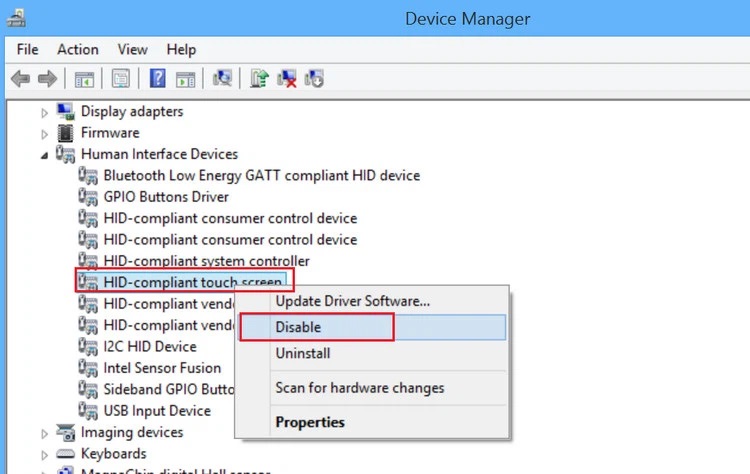Click Scan for hardware changes toolbar icon

coord(222,78)
